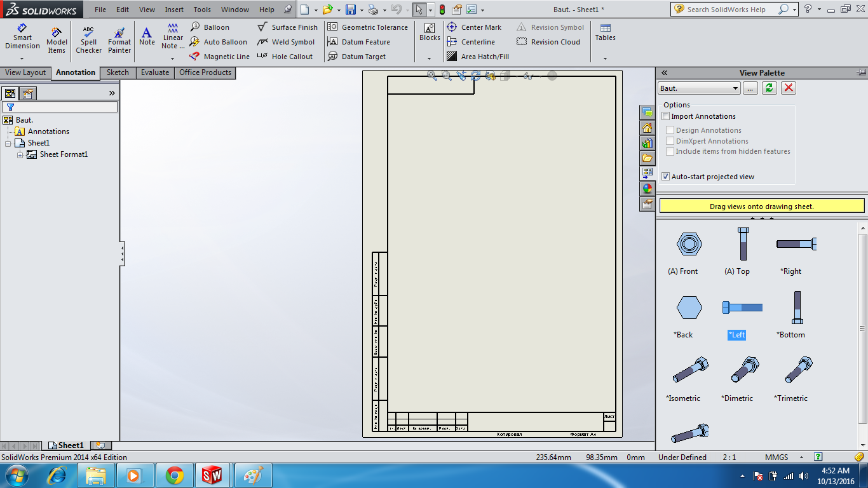Open the Insert menu

(x=174, y=10)
